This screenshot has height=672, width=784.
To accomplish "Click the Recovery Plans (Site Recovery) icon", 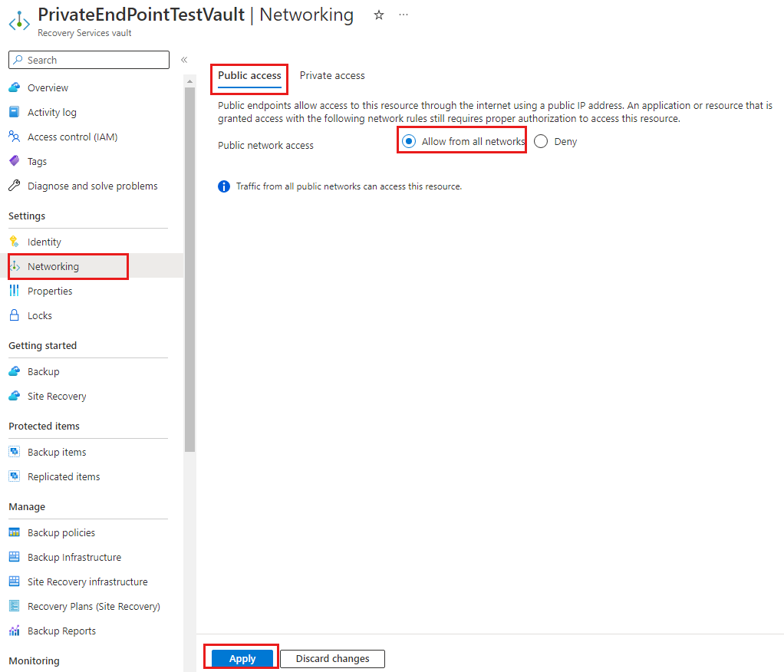I will pos(15,606).
